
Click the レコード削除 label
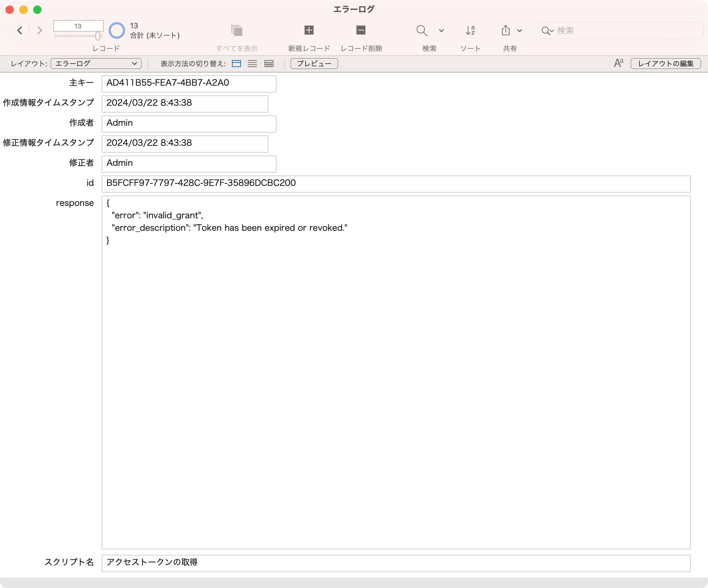tap(361, 48)
